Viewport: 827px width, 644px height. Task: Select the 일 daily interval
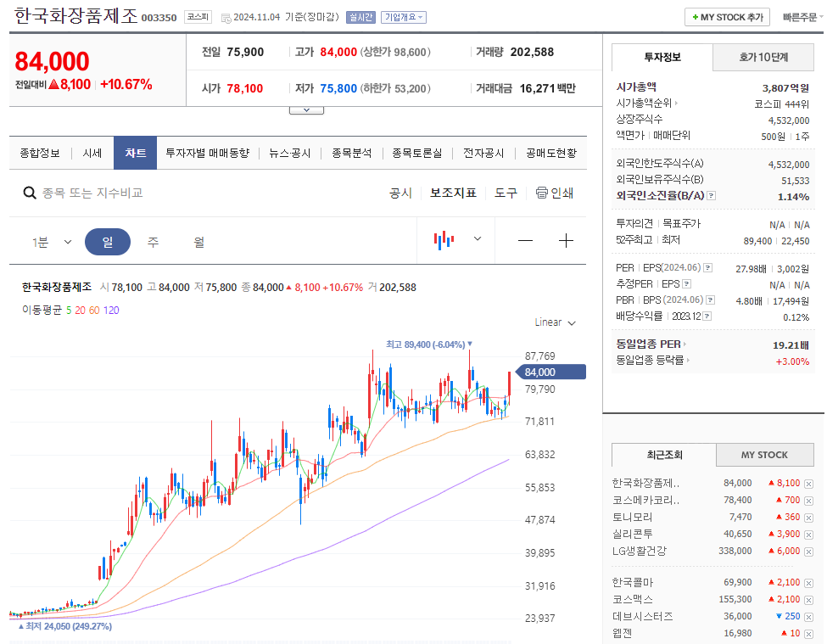108,242
